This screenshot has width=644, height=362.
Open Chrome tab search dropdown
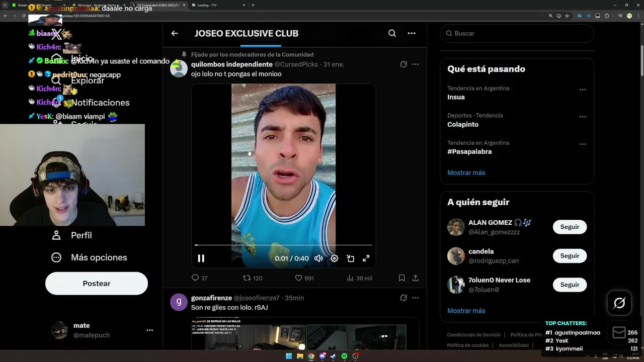point(5,5)
